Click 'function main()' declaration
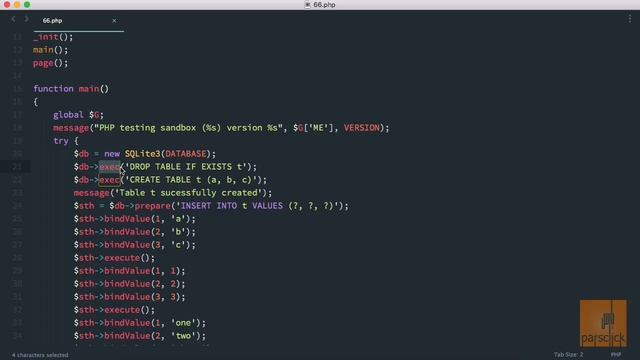 pyautogui.click(x=71, y=89)
